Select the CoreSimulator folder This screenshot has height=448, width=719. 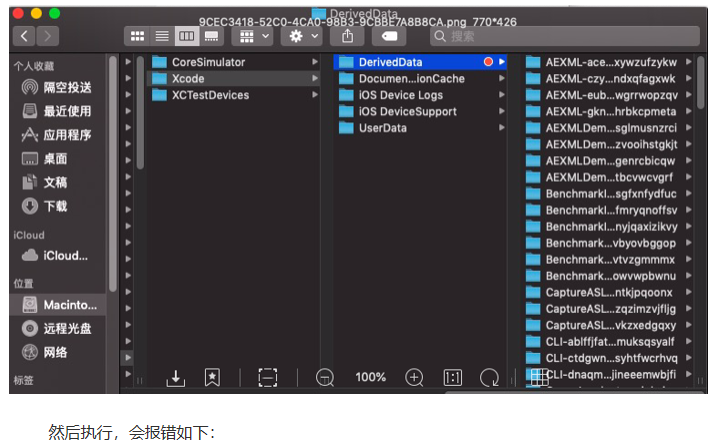[234, 62]
